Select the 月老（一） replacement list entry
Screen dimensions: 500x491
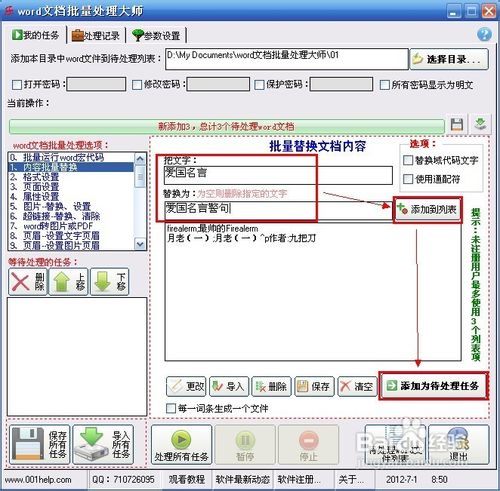coord(241,238)
